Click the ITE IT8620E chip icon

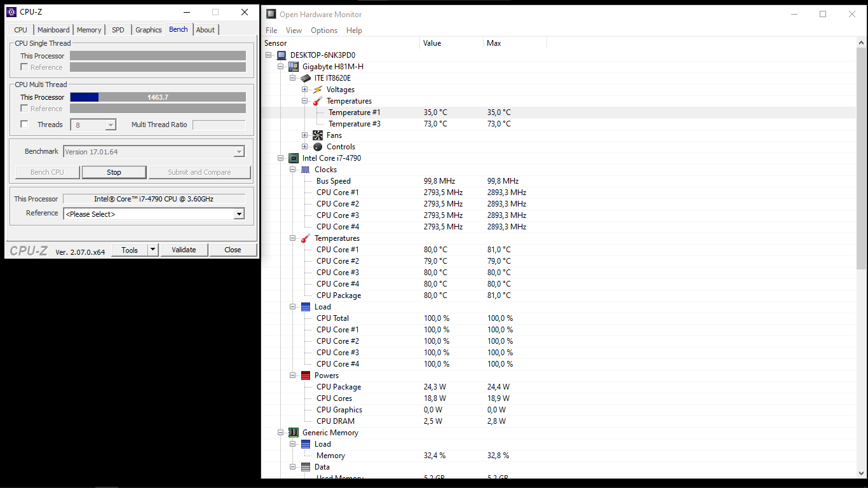coord(306,78)
